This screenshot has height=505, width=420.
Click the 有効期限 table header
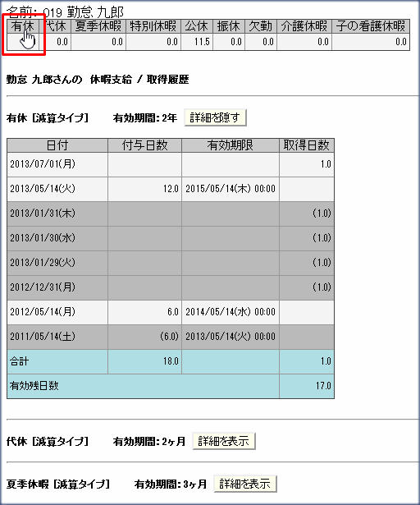pyautogui.click(x=231, y=145)
